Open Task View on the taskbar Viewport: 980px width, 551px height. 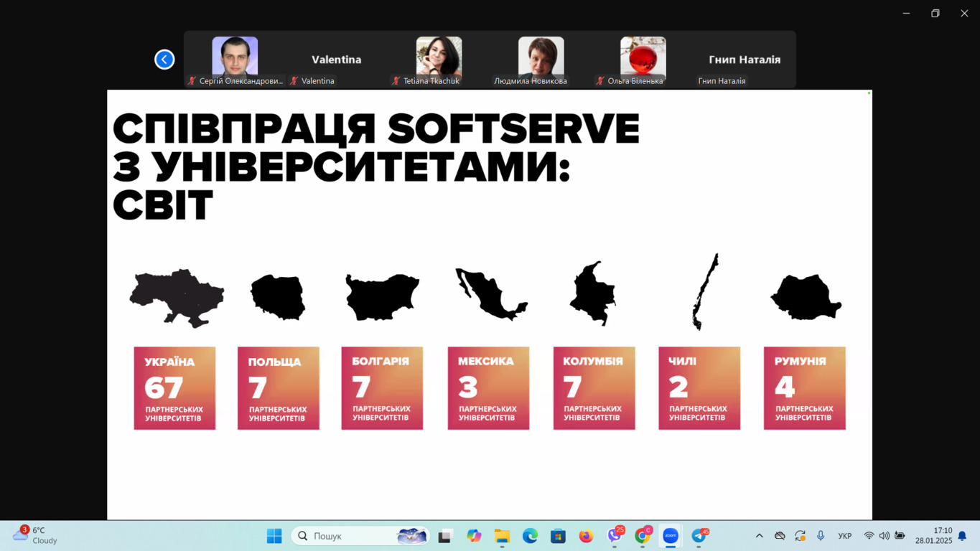445,536
